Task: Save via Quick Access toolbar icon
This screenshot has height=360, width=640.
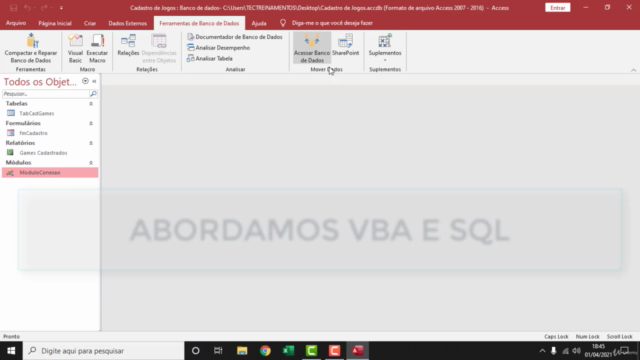Action: pyautogui.click(x=13, y=8)
